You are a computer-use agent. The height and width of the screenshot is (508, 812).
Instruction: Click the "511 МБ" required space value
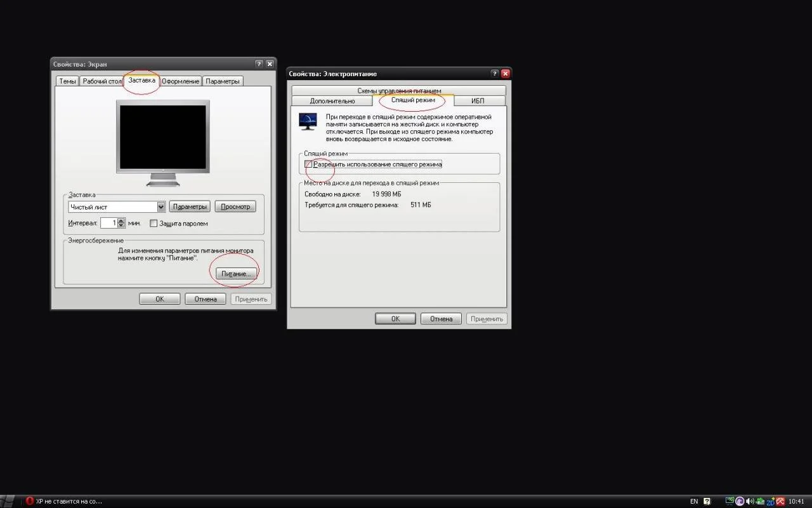pyautogui.click(x=421, y=205)
